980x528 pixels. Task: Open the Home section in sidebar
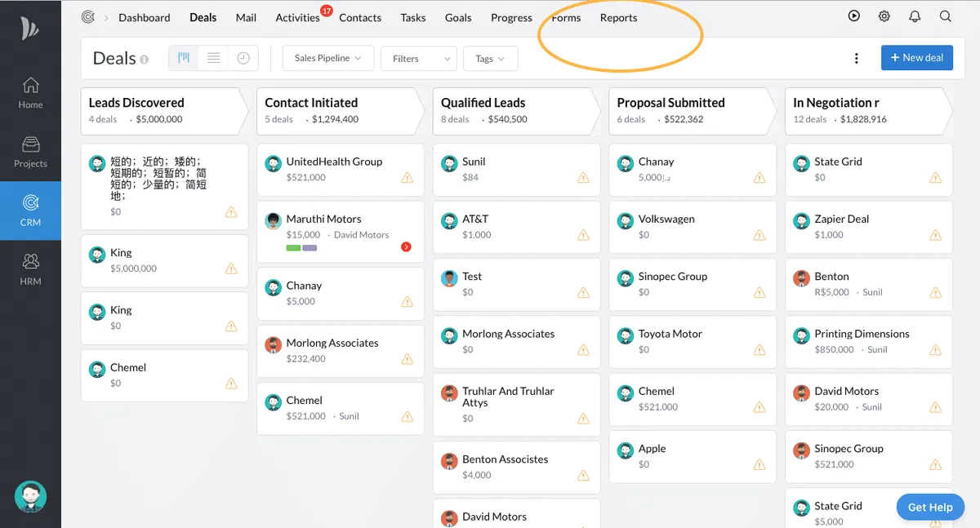coord(30,92)
